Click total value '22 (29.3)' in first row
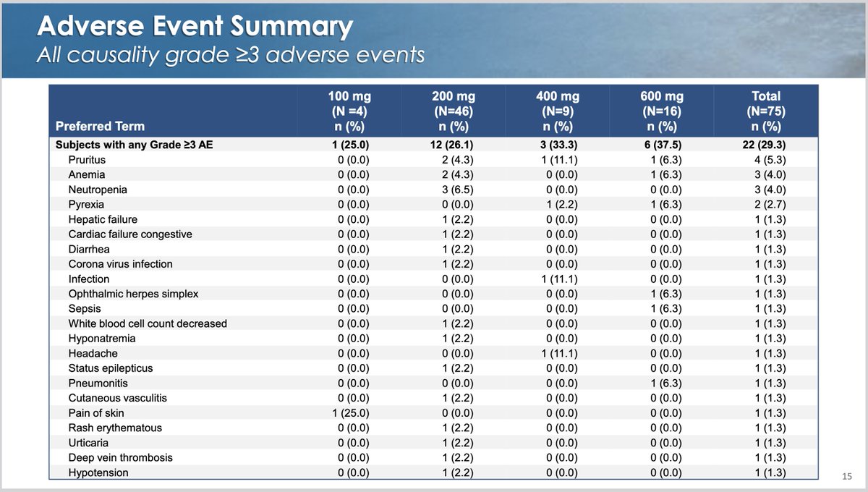 [x=766, y=145]
